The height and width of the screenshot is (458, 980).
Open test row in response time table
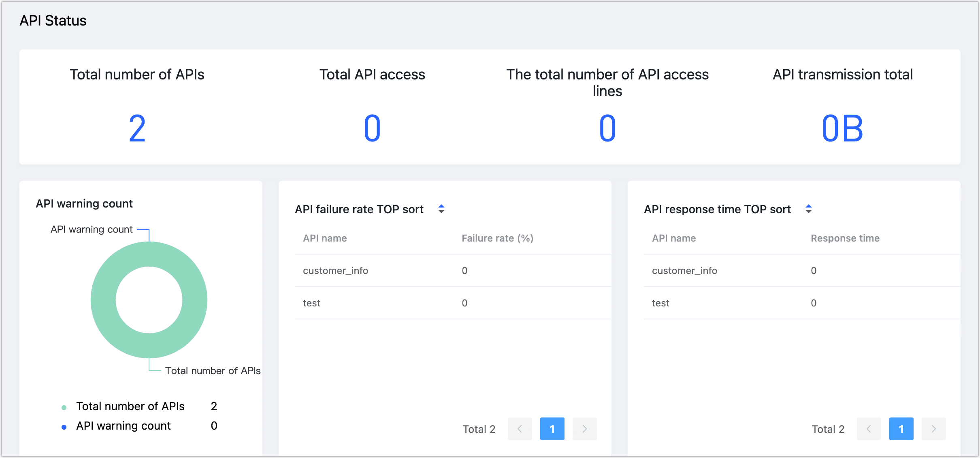point(660,303)
